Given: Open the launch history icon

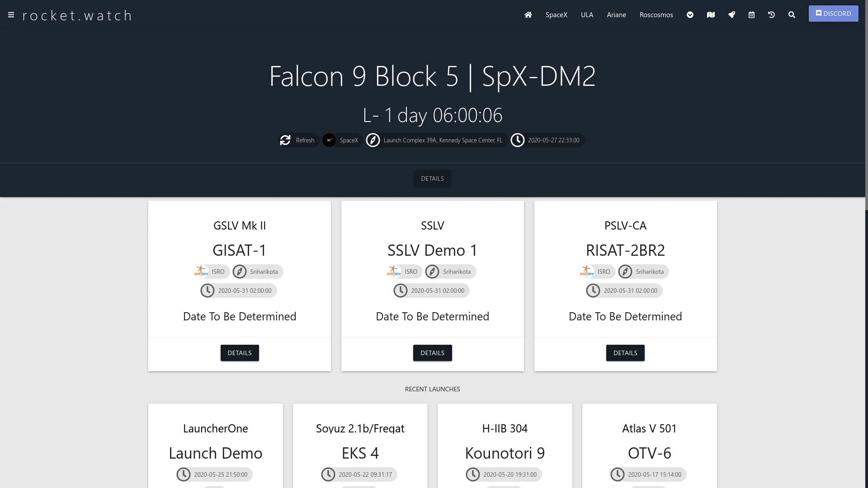Looking at the screenshot, I should [x=771, y=15].
